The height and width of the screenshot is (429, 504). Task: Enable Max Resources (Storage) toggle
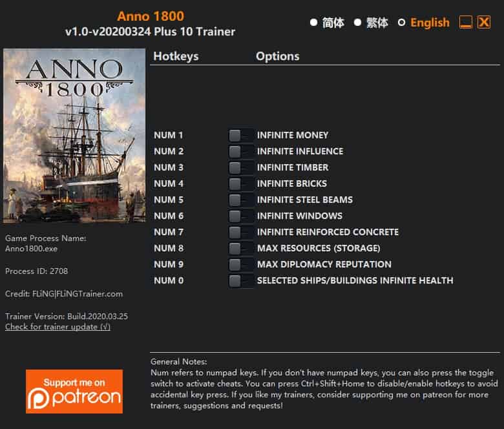pos(241,248)
